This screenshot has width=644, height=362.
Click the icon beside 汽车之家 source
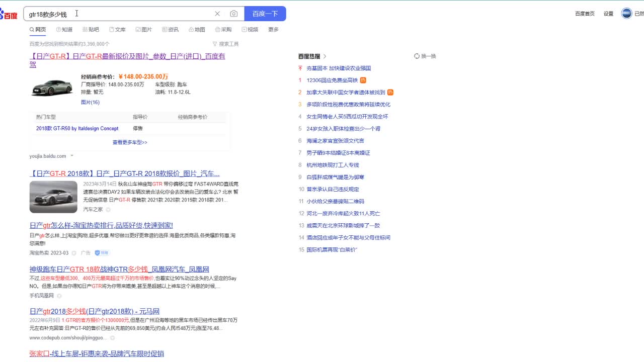click(108, 209)
